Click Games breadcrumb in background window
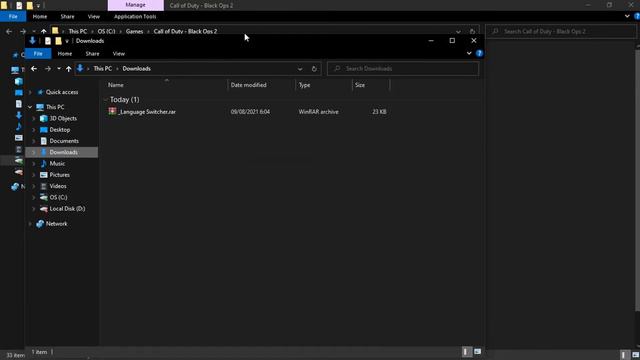The height and width of the screenshot is (360, 640). tap(134, 31)
